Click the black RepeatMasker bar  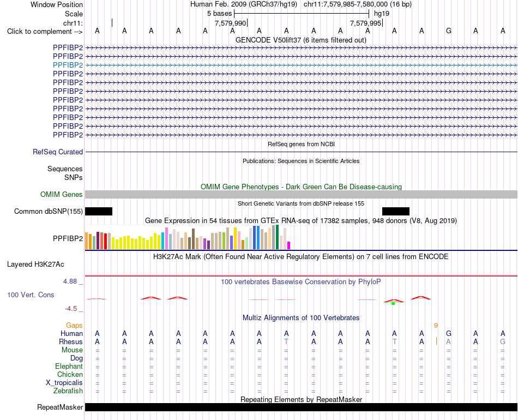301,407
